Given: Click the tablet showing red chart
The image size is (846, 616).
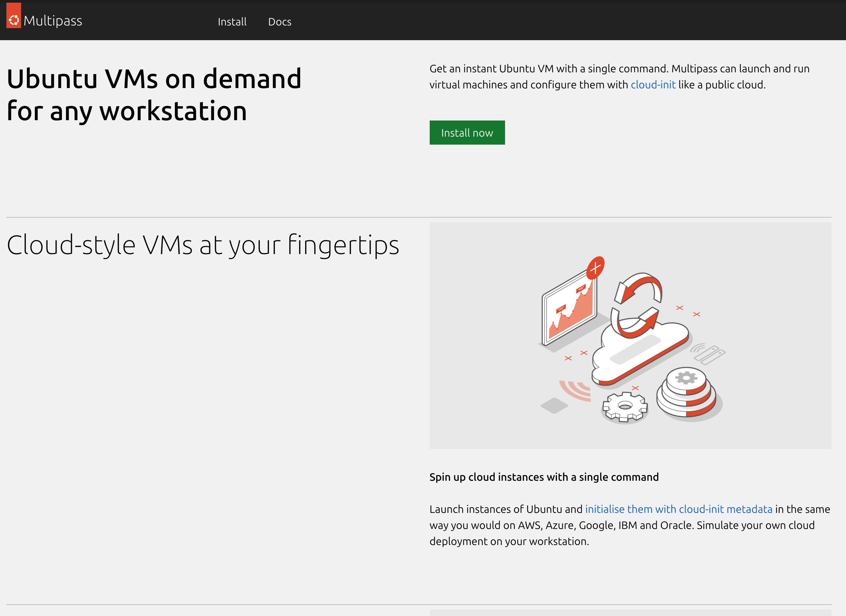Looking at the screenshot, I should pyautogui.click(x=570, y=309).
